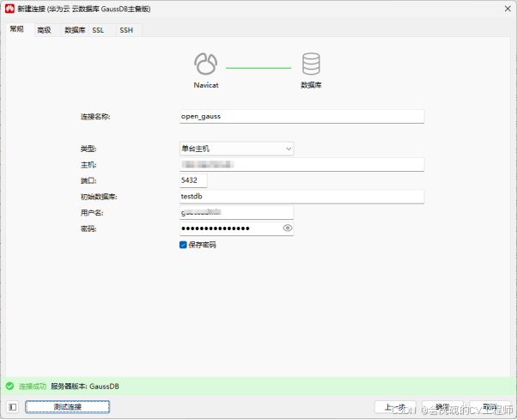Click the 取消 button
This screenshot has height=420, width=517.
point(490,407)
